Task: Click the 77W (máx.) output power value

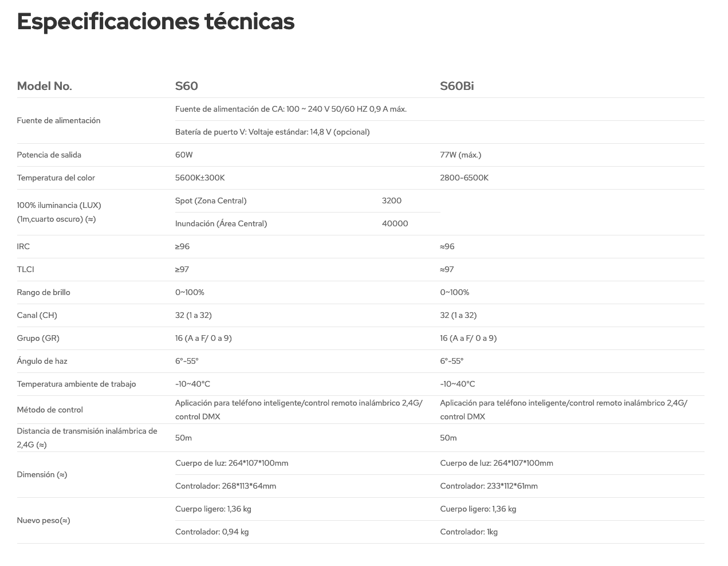Action: (x=461, y=155)
